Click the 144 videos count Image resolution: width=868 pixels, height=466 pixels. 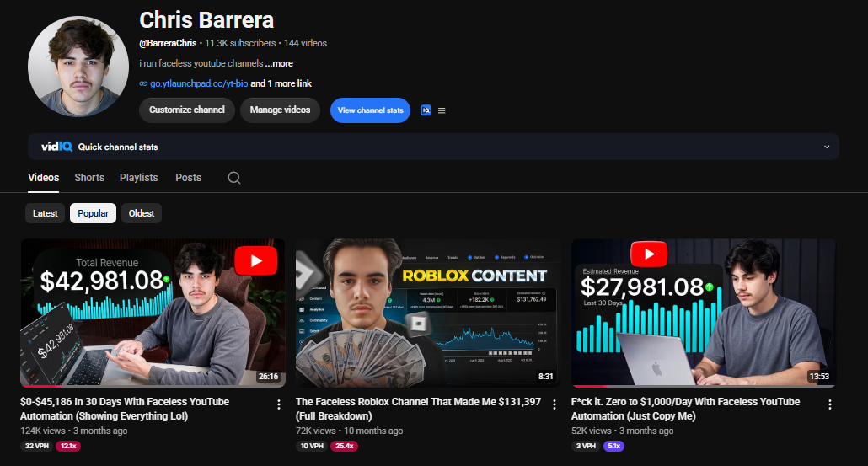pyautogui.click(x=306, y=43)
